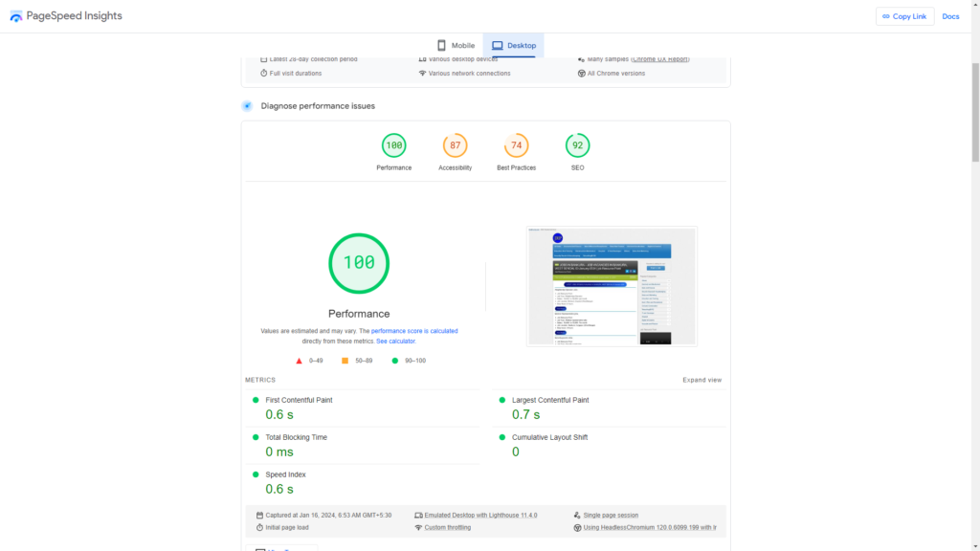
Task: Click the vertical scrollbar thumb
Action: coord(975,113)
